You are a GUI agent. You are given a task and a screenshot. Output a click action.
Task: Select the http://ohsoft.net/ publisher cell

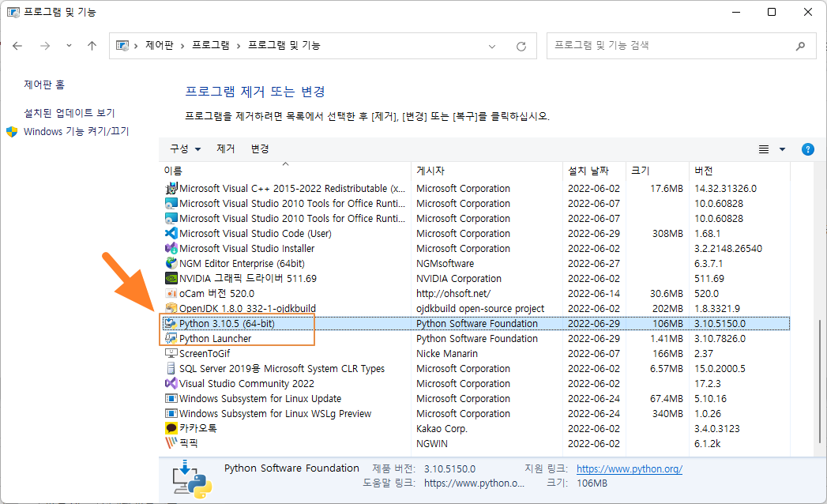[453, 293]
